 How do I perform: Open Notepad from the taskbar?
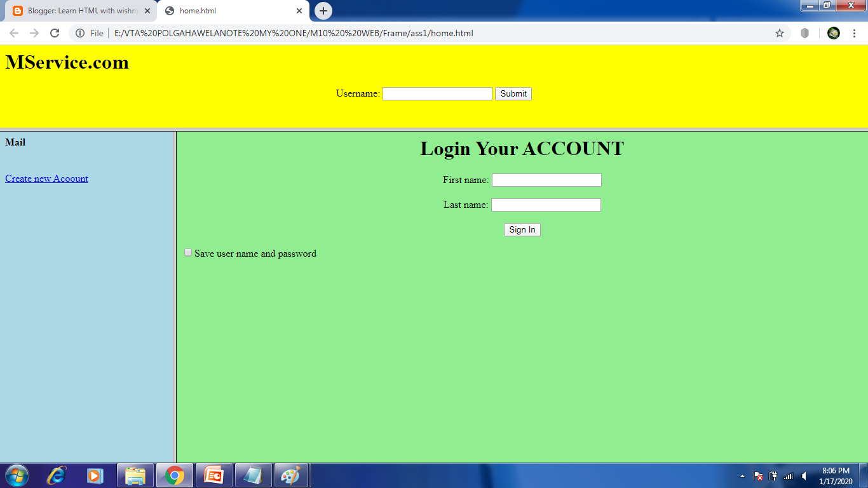tap(253, 475)
